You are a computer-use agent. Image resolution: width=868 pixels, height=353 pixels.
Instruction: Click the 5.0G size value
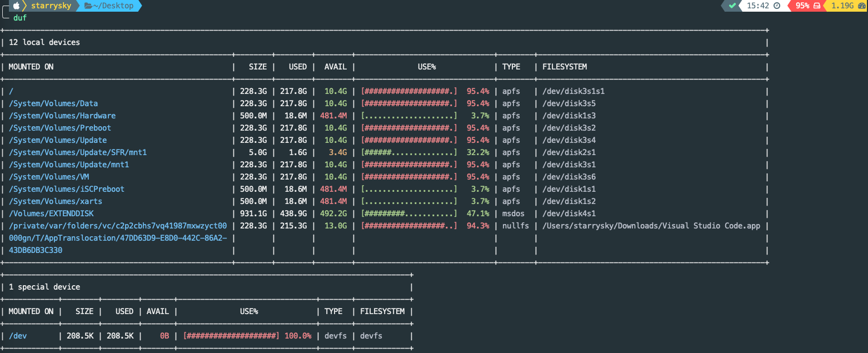[258, 152]
